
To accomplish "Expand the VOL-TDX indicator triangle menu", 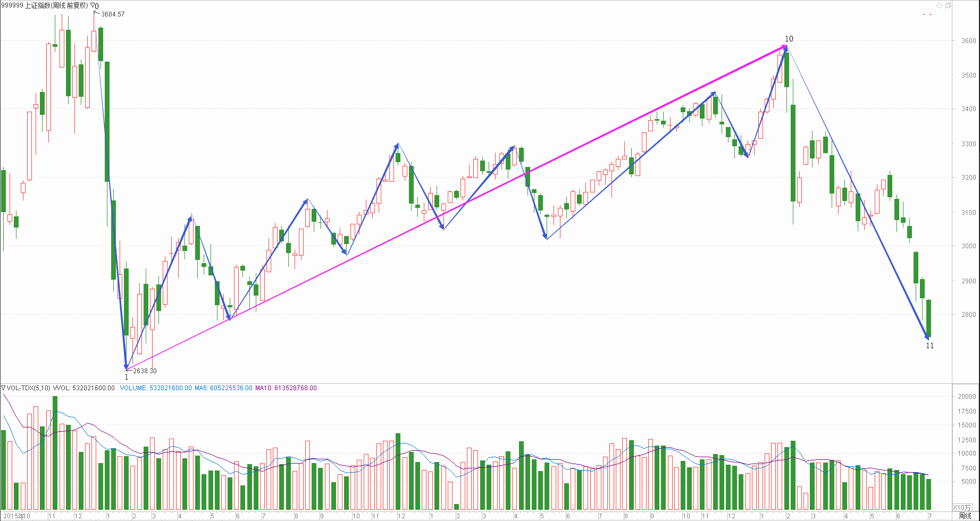I will [x=4, y=388].
